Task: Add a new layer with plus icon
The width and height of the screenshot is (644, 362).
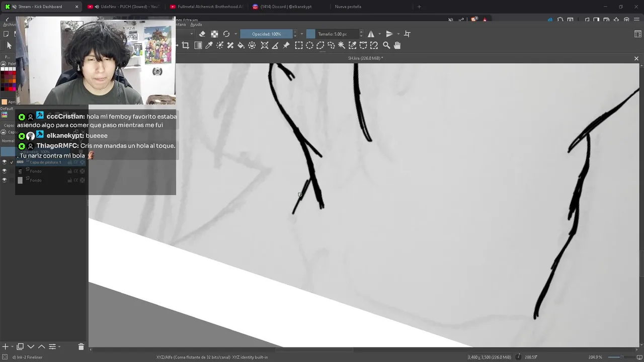Action: click(6, 346)
